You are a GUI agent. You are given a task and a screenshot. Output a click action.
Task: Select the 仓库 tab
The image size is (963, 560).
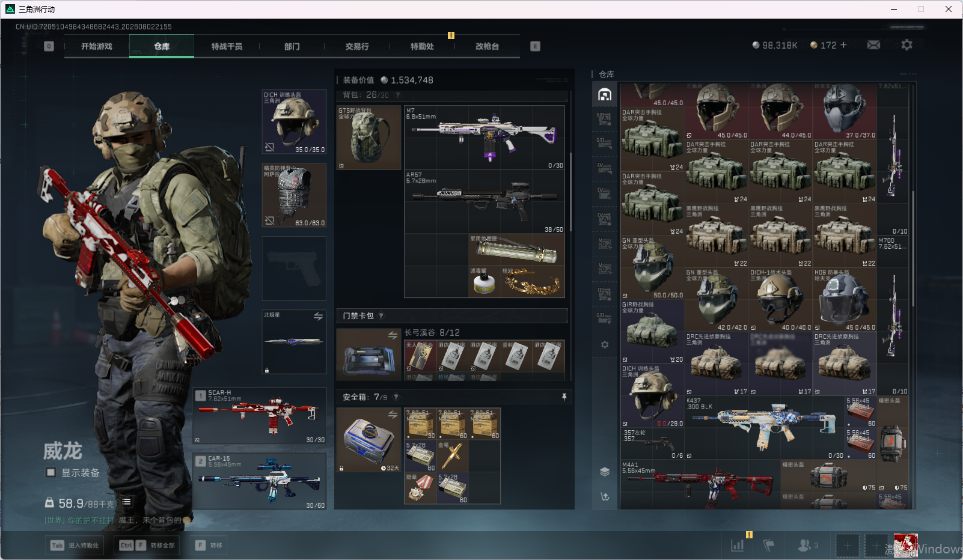(162, 46)
